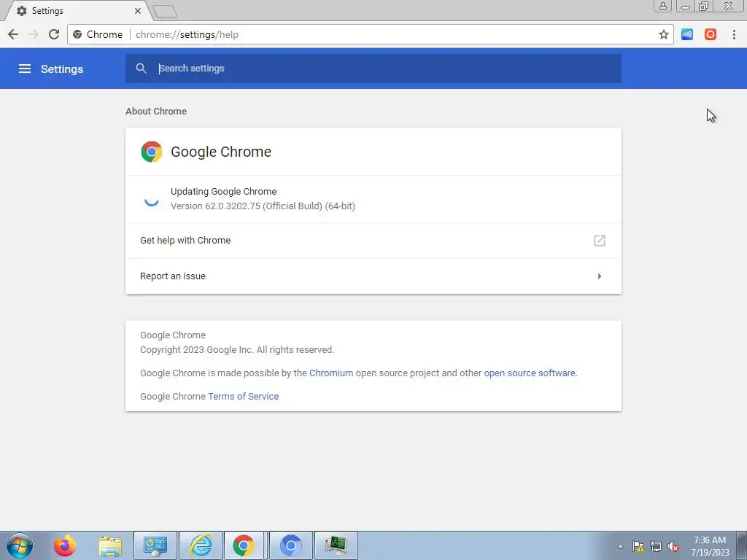Open the blue Chromium taskbar icon

(x=290, y=545)
